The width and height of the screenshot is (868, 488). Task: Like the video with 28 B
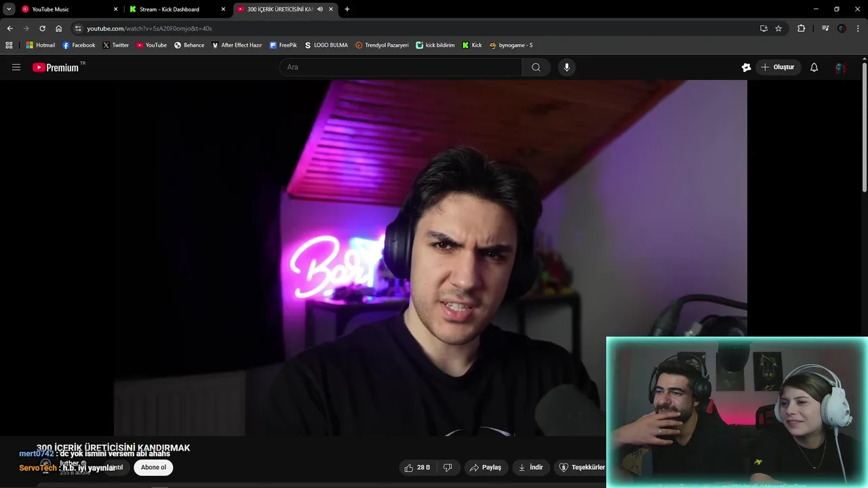tap(418, 468)
